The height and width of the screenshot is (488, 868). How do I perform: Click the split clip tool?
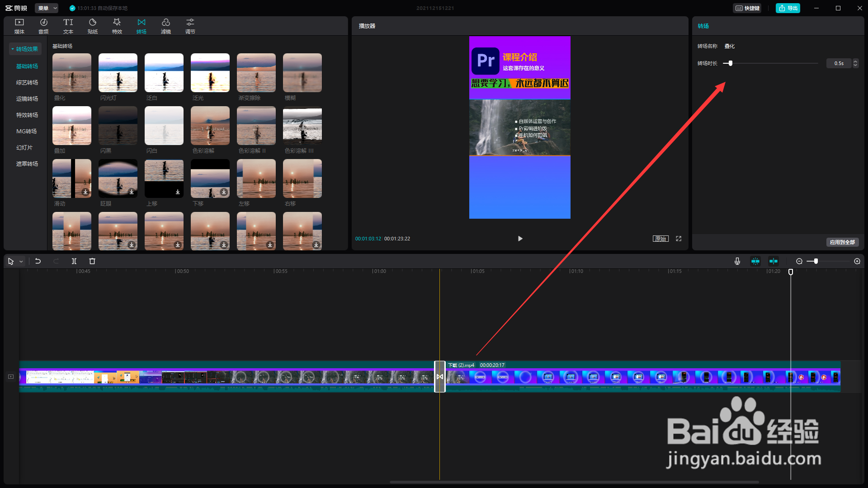pyautogui.click(x=74, y=261)
